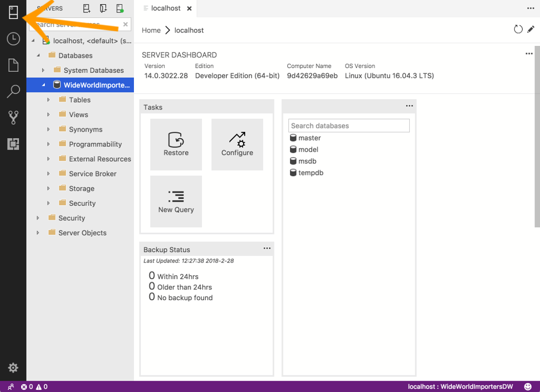Viewport: 540px width, 392px height.
Task: Open the Search magnifier in activity bar
Action: pos(13,91)
